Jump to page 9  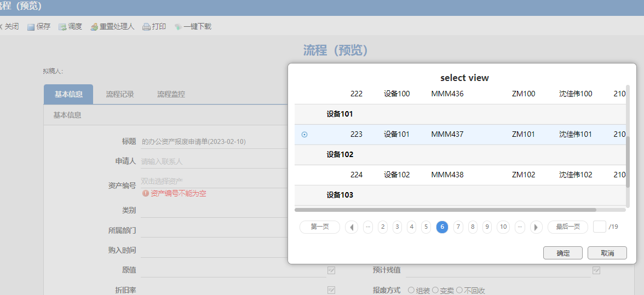tap(487, 227)
